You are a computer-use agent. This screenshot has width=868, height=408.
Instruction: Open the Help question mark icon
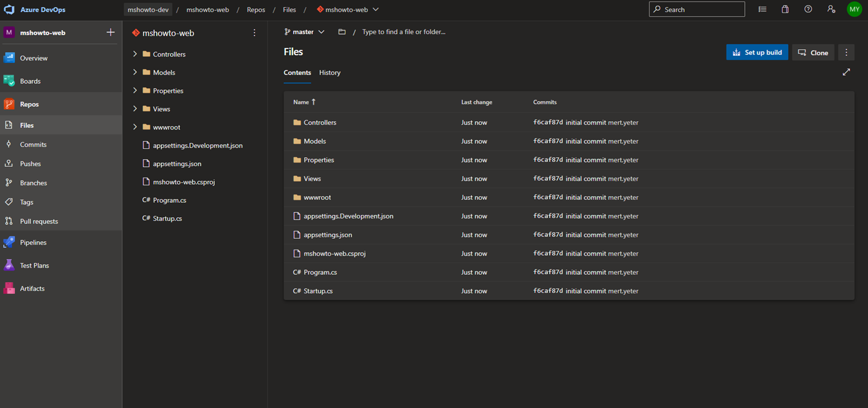tap(808, 10)
